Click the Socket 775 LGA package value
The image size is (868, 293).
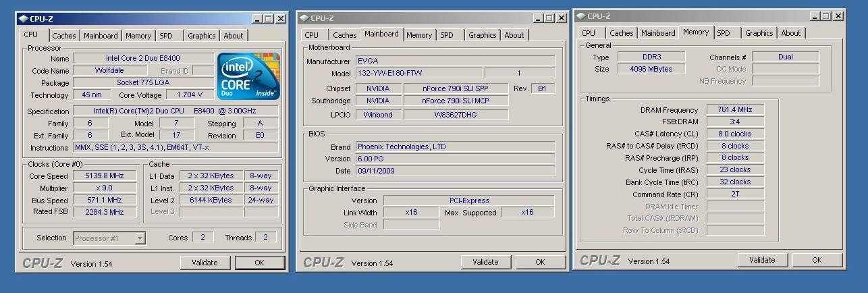tap(142, 83)
